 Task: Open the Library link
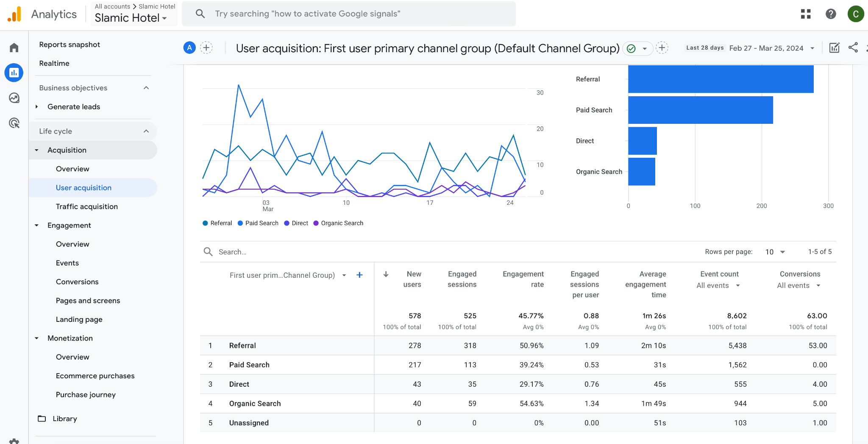[x=64, y=419]
